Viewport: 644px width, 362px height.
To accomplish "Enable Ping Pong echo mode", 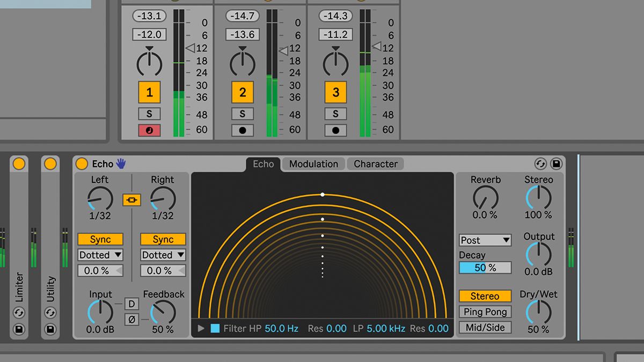I will pyautogui.click(x=485, y=312).
